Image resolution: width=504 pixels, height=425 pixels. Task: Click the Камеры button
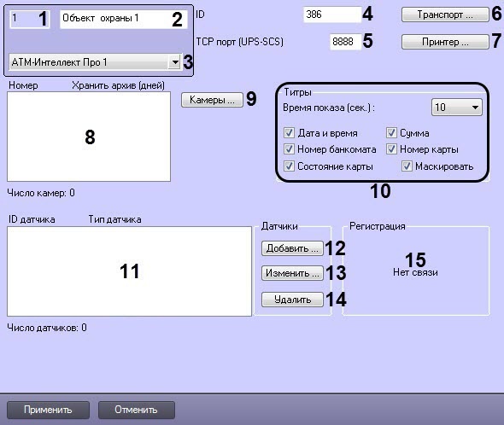pos(212,100)
